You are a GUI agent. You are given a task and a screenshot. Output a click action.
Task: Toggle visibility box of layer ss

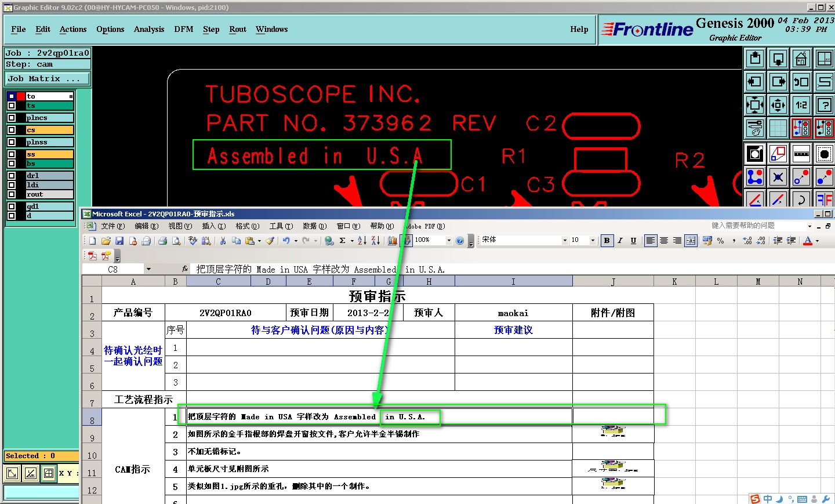(x=12, y=154)
